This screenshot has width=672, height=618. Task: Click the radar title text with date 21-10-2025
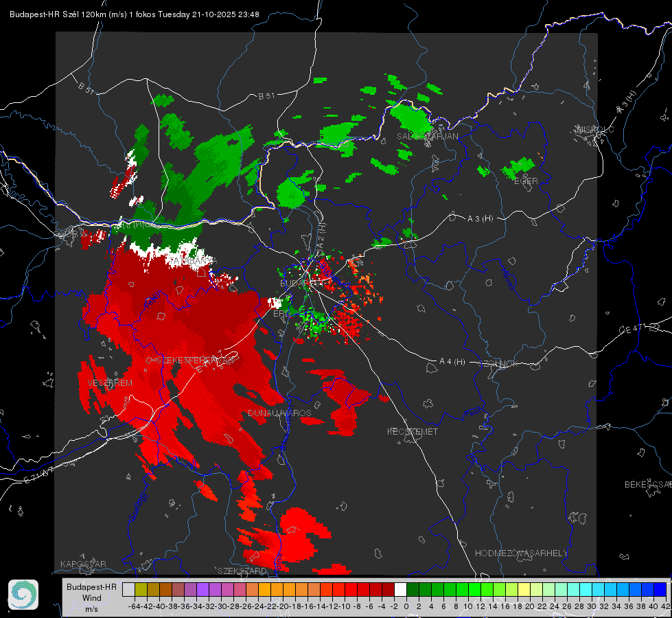coord(134,14)
